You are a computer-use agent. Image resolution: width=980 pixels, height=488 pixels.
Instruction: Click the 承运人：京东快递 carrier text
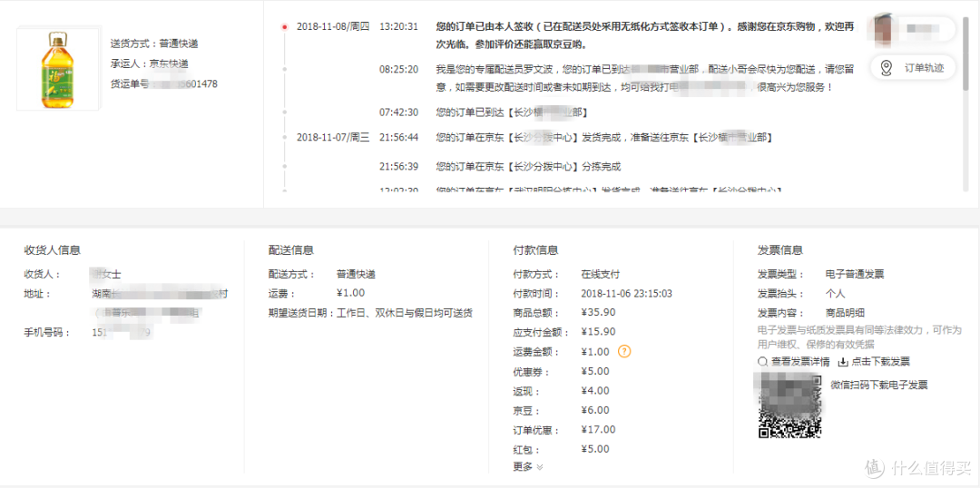point(149,63)
